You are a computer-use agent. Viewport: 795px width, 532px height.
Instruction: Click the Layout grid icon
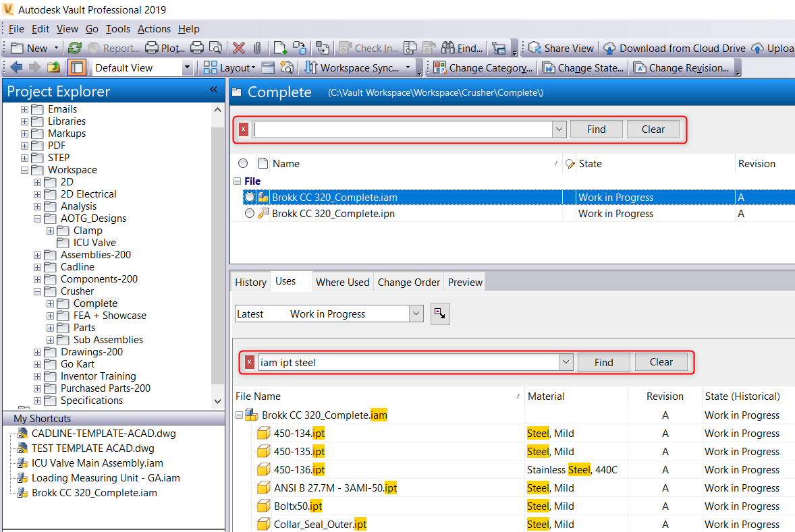pyautogui.click(x=210, y=67)
